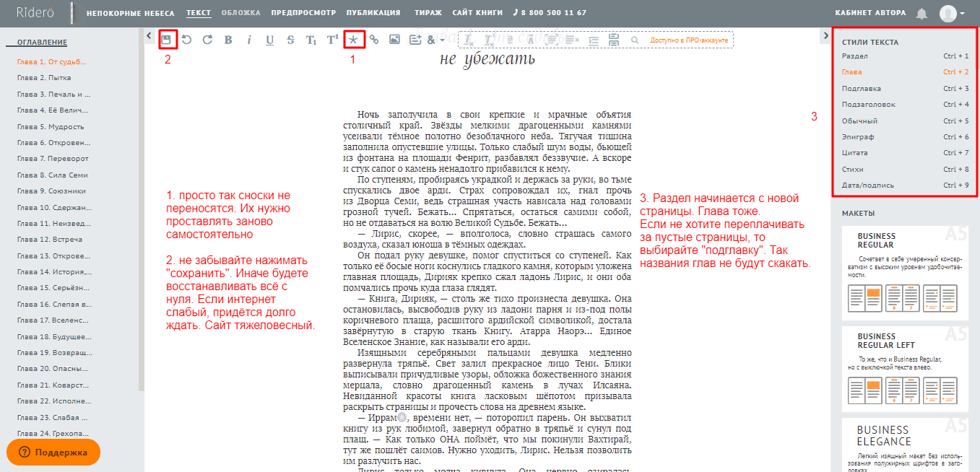Toggle bold formatting
980x472 pixels.
pos(228,40)
